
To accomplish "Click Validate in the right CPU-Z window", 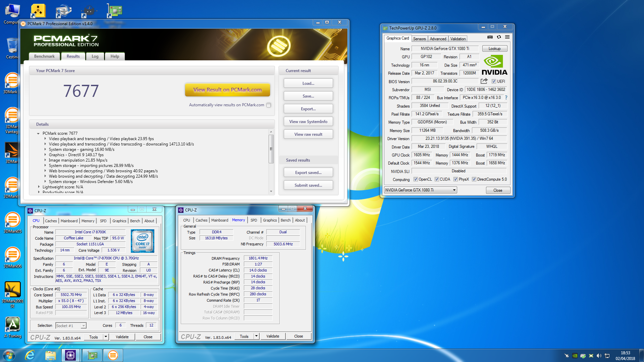I will pyautogui.click(x=273, y=336).
